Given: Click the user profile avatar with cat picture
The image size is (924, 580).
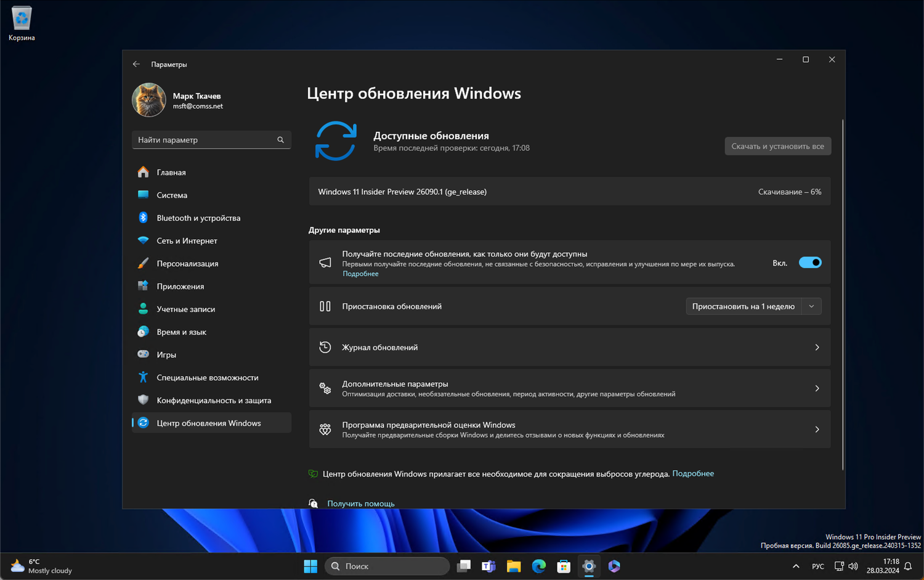Looking at the screenshot, I should pos(148,99).
